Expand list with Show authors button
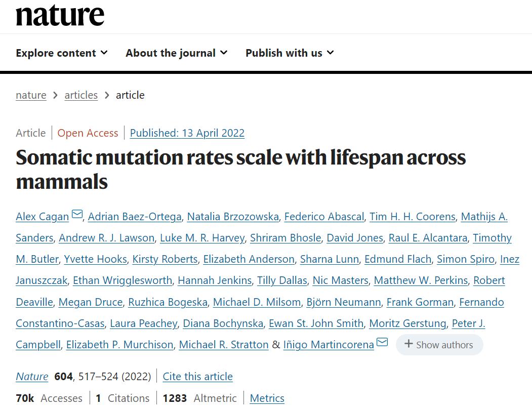 pos(439,345)
